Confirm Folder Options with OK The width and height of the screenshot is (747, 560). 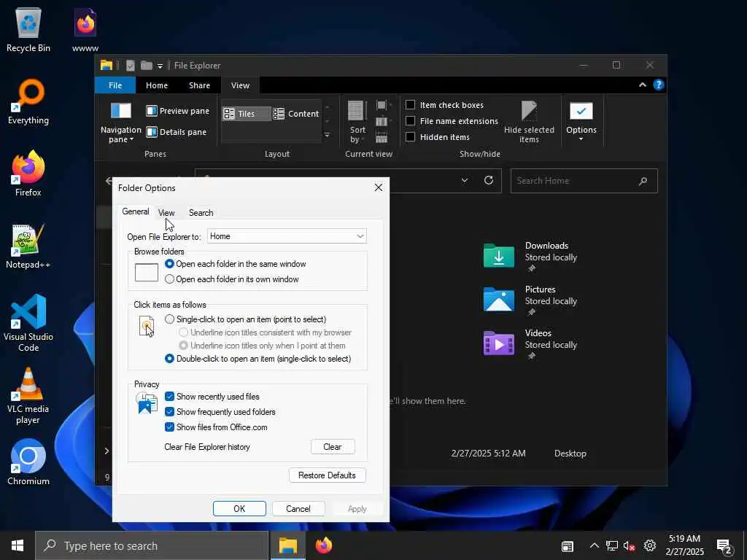point(239,508)
